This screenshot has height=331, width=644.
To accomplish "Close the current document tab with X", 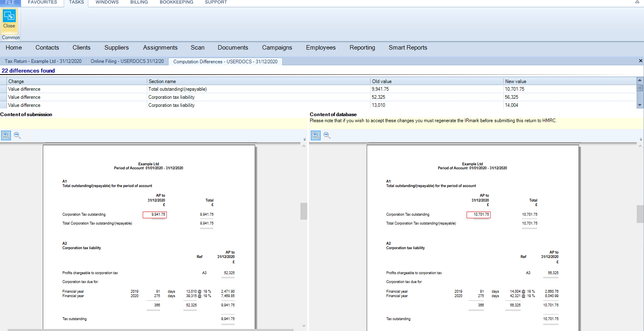I will (640, 61).
